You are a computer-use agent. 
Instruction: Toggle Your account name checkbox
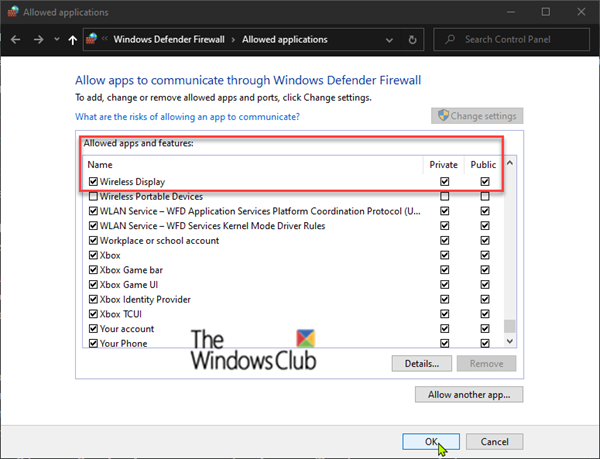93,329
